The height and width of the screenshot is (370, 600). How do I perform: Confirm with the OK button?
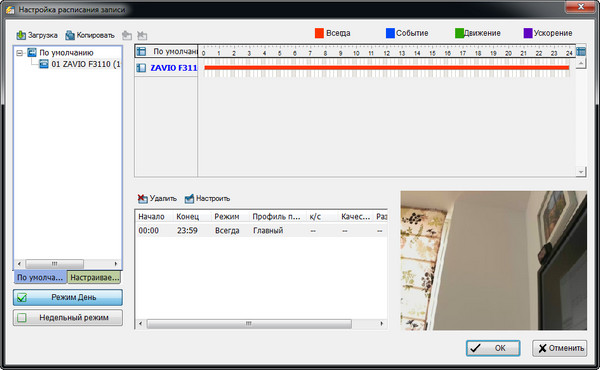tap(493, 348)
